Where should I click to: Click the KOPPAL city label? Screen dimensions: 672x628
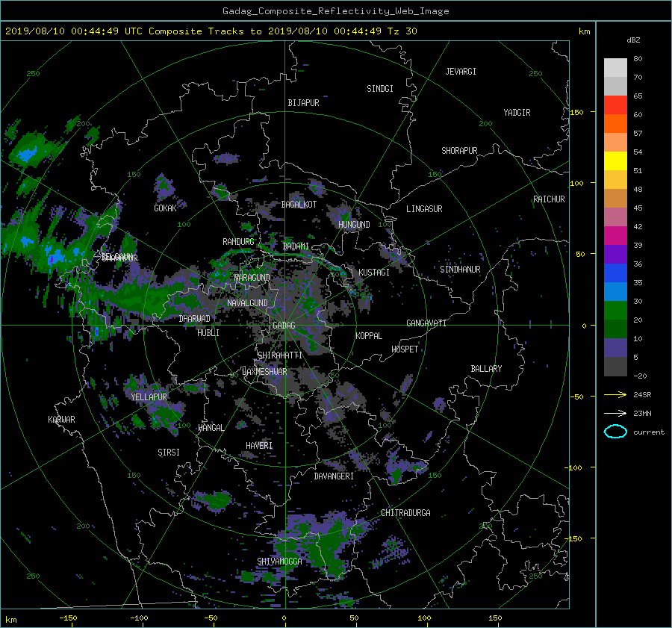[369, 336]
